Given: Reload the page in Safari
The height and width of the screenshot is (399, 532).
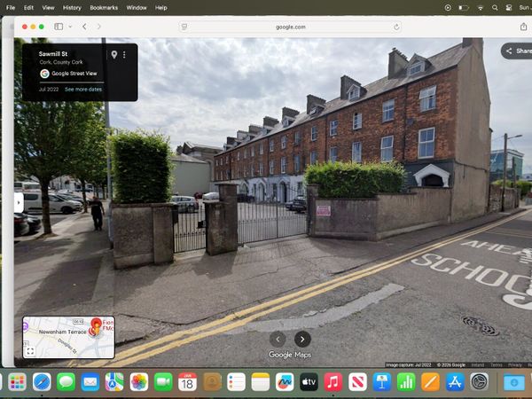Looking at the screenshot, I should tap(396, 27).
